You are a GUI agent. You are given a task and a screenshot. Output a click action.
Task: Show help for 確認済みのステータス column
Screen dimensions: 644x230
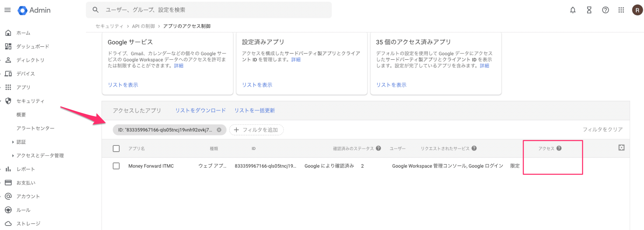[378, 148]
